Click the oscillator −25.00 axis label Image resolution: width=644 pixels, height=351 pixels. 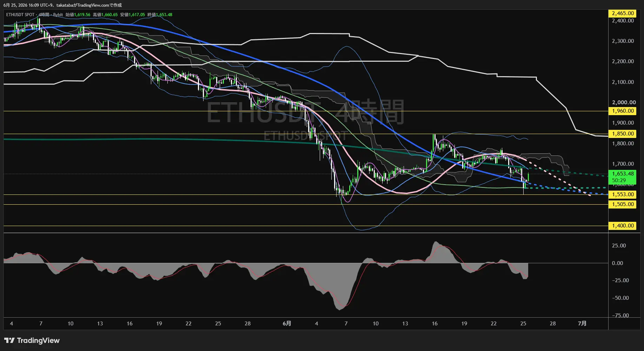pyautogui.click(x=620, y=280)
